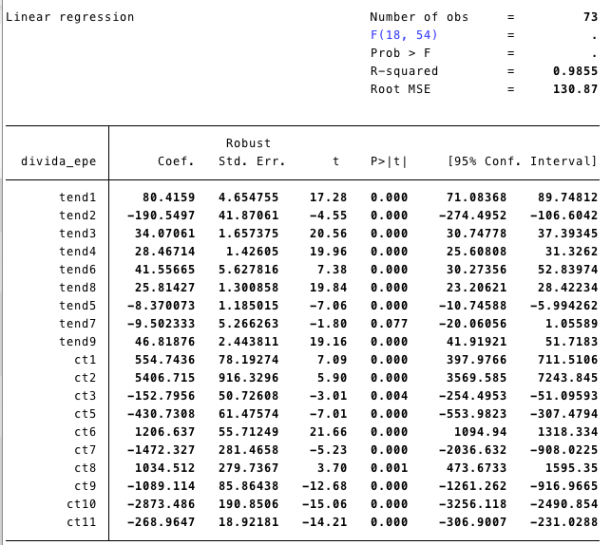Select the tend1 variable row label
The width and height of the screenshot is (611, 545).
77,198
